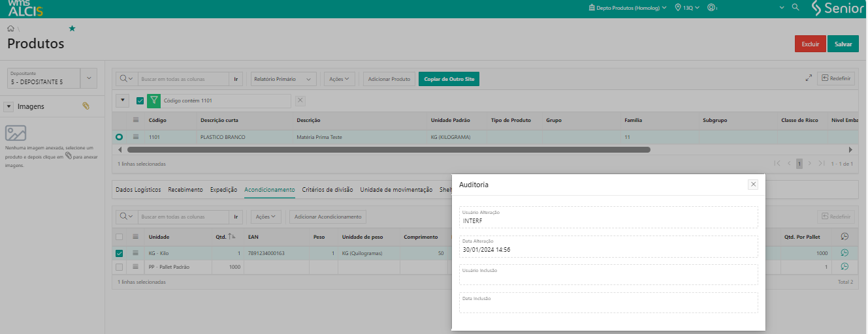Open row menu icon for PP - Pallet Padrão
Screen dimensions: 868x334
136,267
